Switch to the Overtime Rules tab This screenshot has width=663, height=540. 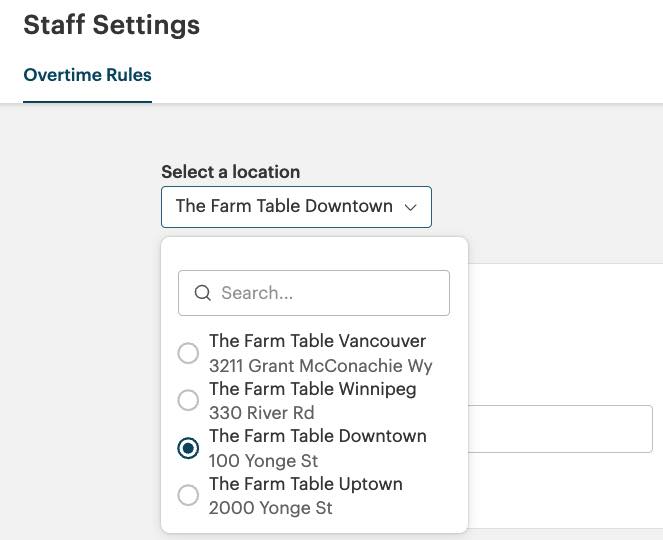[x=87, y=75]
